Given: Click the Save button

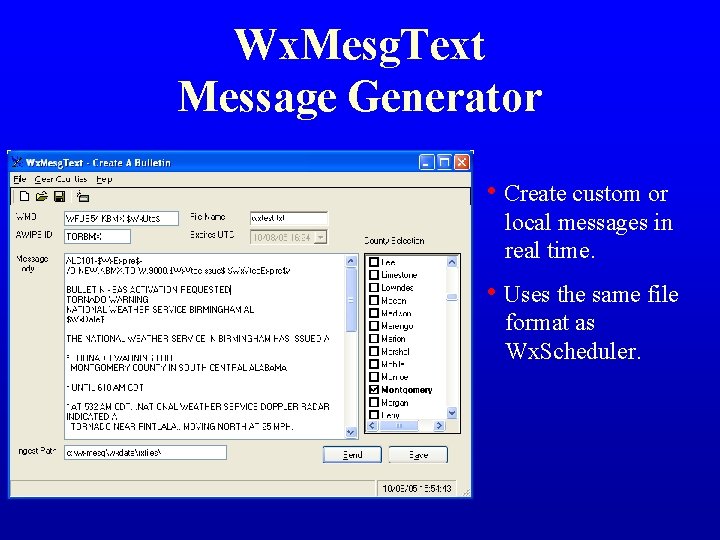Looking at the screenshot, I should tap(418, 455).
